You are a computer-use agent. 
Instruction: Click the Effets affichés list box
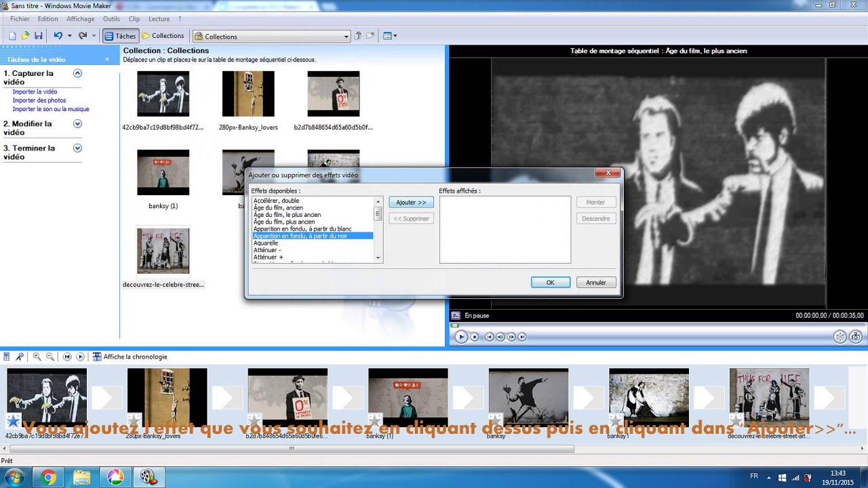505,230
